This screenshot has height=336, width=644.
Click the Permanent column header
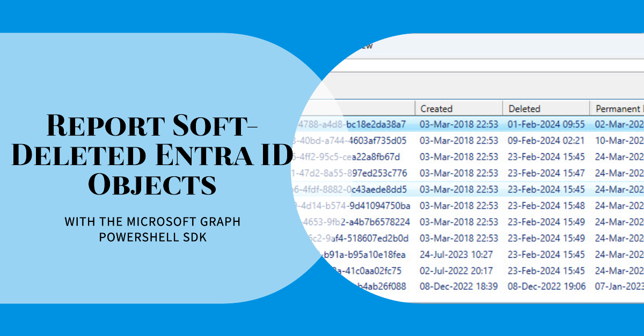coord(617,109)
